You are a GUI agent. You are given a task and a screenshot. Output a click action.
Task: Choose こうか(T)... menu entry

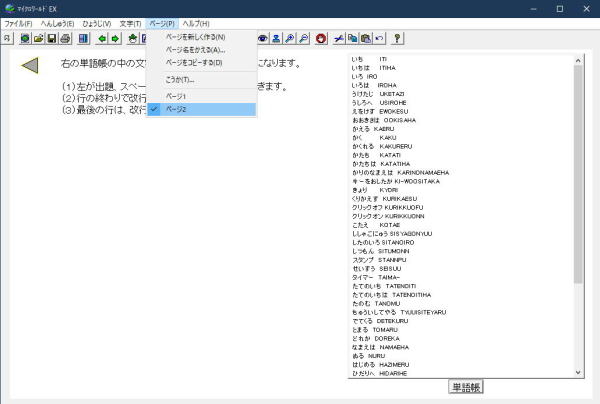point(201,80)
